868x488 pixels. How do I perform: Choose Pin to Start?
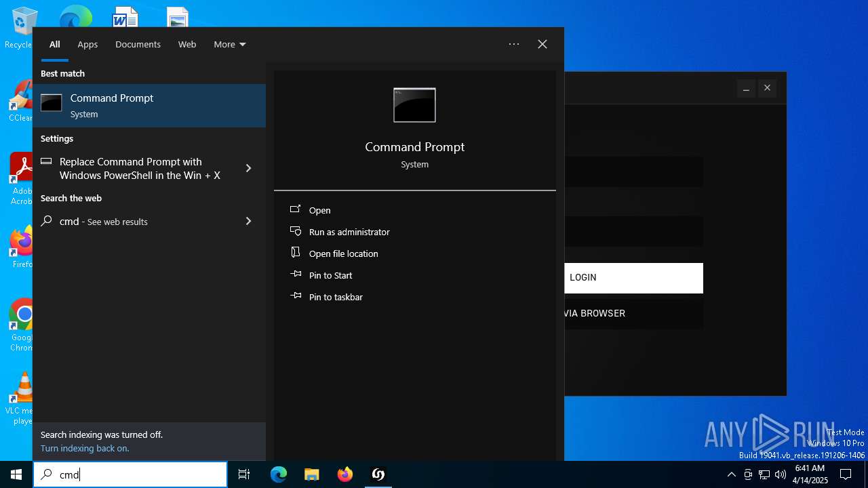330,275
